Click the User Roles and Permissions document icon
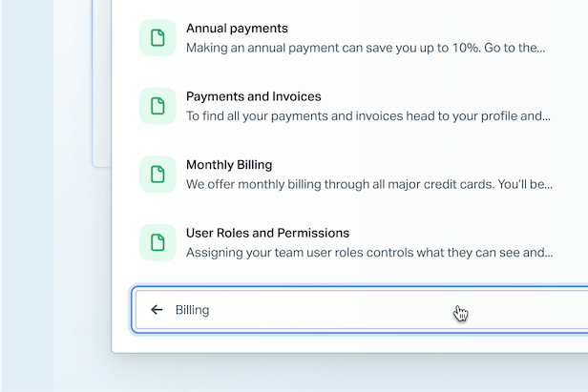The height and width of the screenshot is (392, 588). [157, 242]
